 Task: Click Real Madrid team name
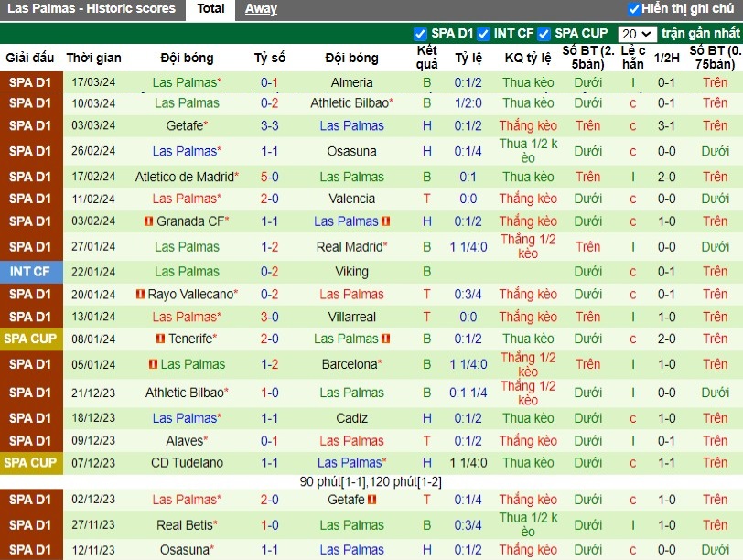coord(350,247)
